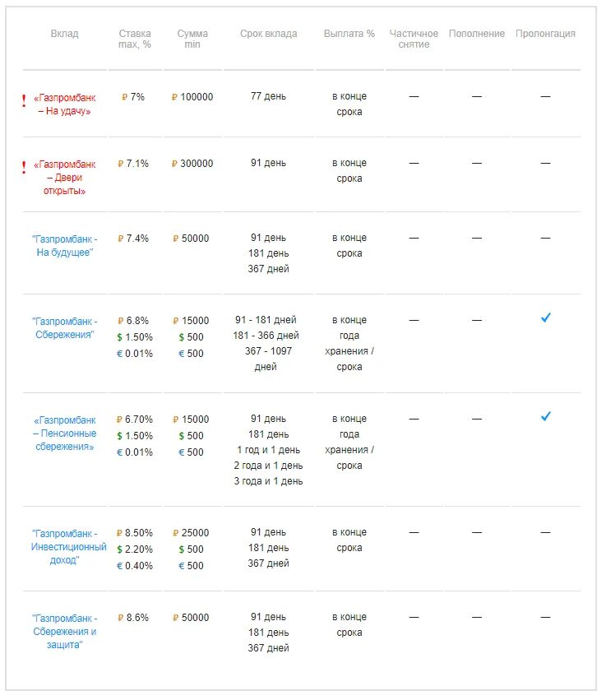Click the prolongation checkmark for Пенсионные сбережения

point(545,416)
